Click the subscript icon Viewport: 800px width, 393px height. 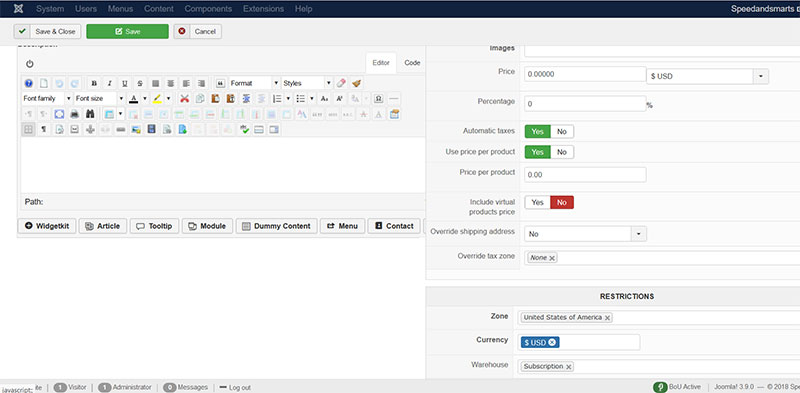point(324,99)
